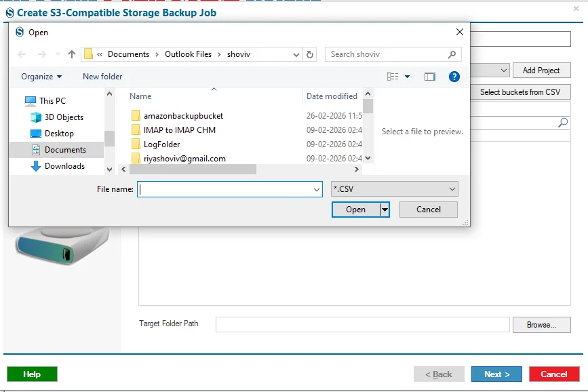
Task: Click navigation pane scroll up arrow
Action: pyautogui.click(x=109, y=94)
